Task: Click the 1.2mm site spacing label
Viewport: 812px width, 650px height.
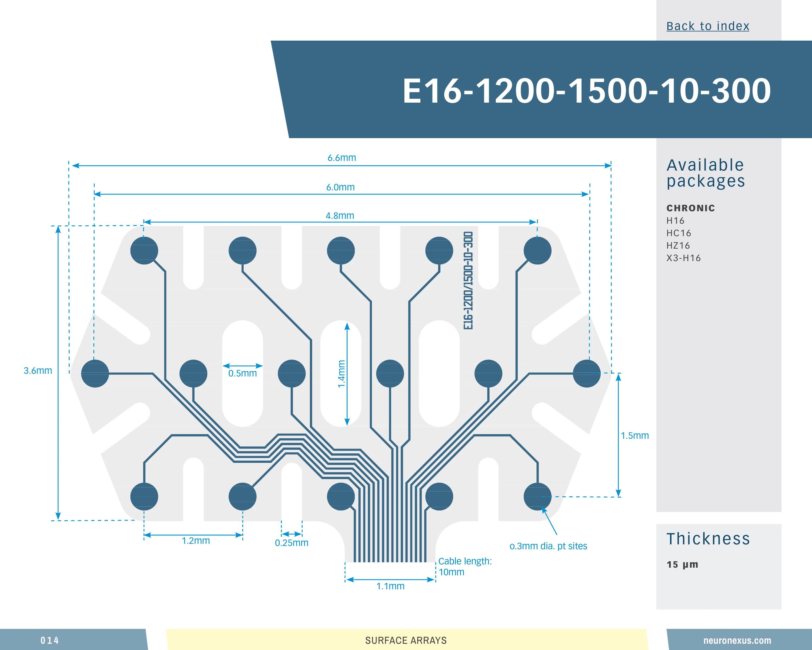Action: 196,541
